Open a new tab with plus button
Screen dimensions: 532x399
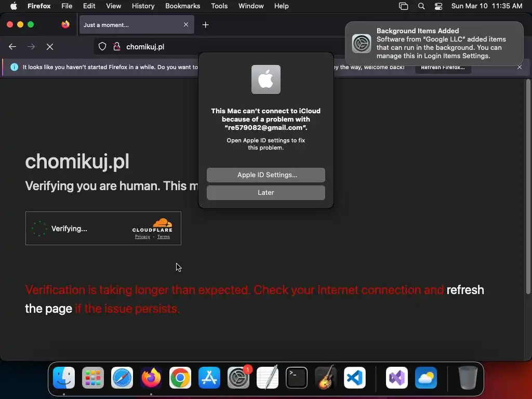[205, 25]
